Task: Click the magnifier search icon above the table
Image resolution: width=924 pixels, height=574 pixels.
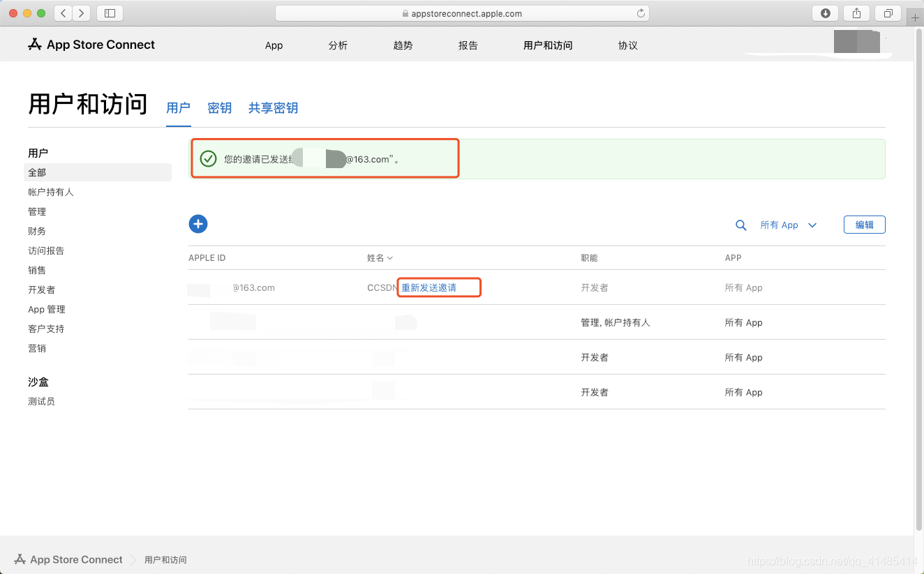Action: tap(741, 225)
